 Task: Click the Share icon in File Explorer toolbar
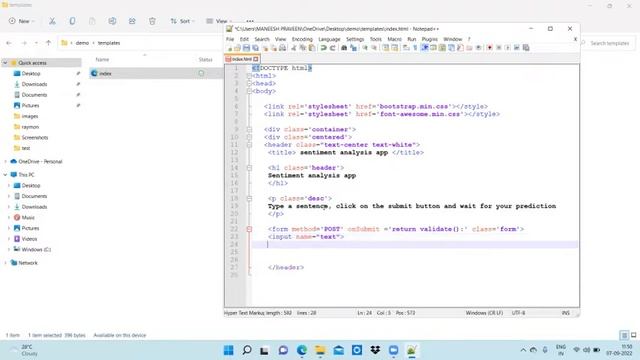(x=132, y=21)
